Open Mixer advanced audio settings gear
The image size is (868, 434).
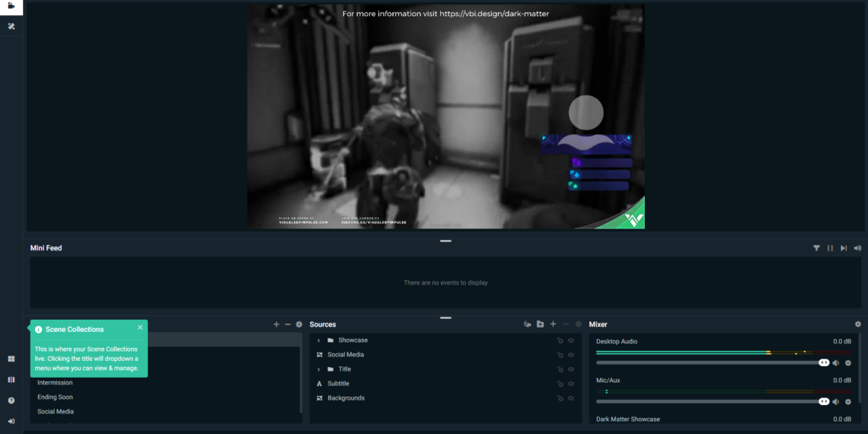coord(858,324)
